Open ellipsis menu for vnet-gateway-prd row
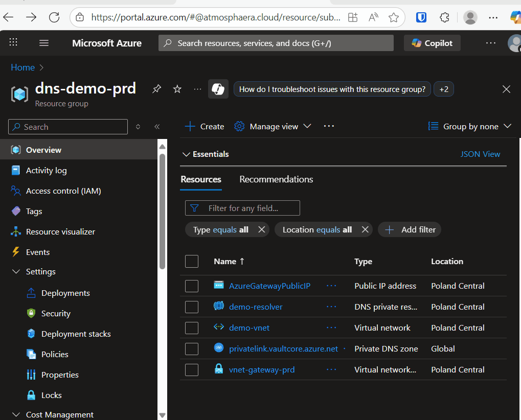 click(331, 369)
